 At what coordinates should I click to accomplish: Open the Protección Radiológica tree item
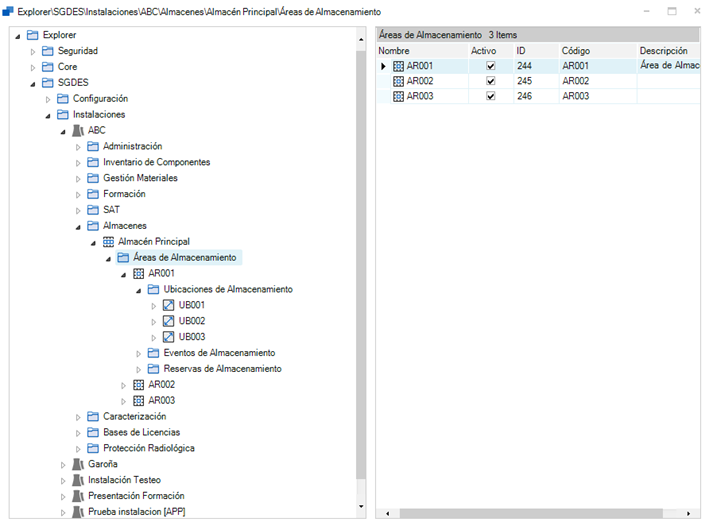coord(148,448)
